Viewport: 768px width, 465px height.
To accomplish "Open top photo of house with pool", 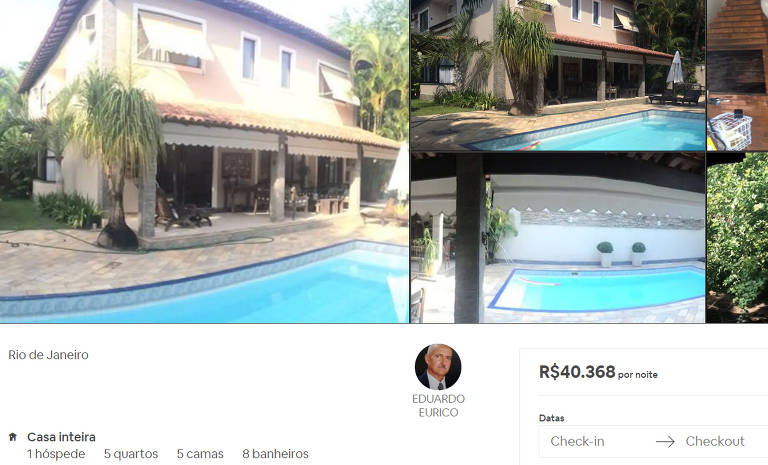I will coord(558,75).
